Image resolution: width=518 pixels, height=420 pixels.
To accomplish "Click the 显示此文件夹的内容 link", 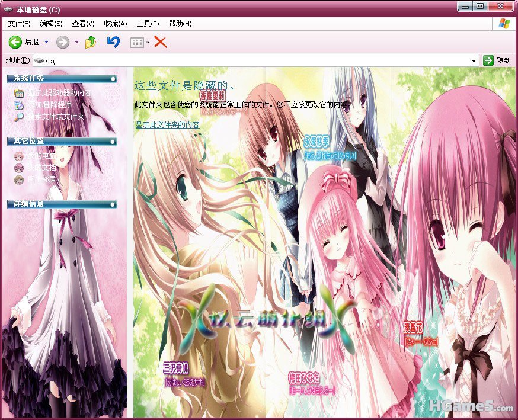I will tap(167, 125).
